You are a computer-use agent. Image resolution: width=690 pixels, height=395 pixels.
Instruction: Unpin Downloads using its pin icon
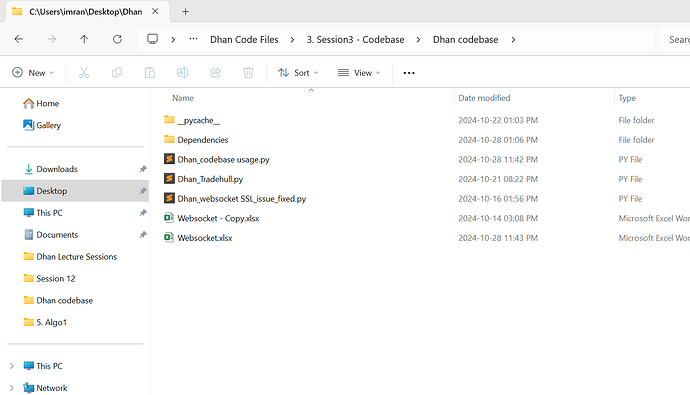coord(143,169)
